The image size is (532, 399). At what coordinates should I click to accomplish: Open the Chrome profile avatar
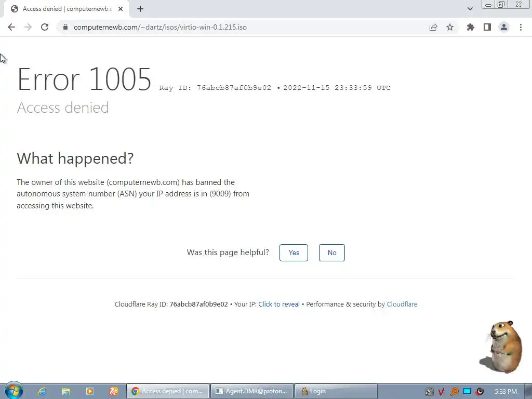[x=504, y=27]
